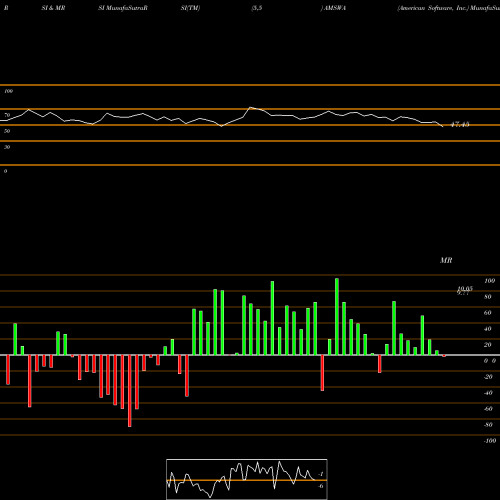Click the AMSWA ticker symbol text

(x=335, y=8)
